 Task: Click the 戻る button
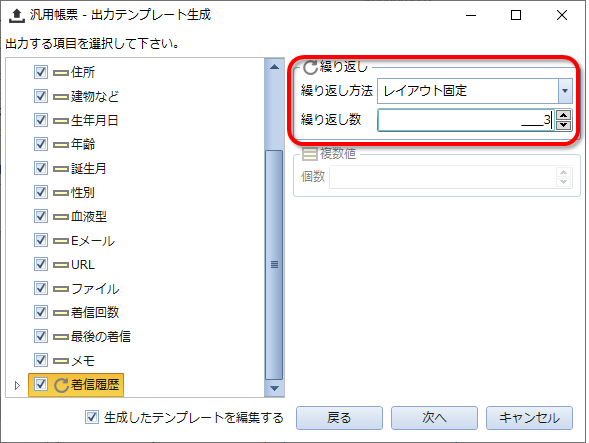pyautogui.click(x=339, y=418)
